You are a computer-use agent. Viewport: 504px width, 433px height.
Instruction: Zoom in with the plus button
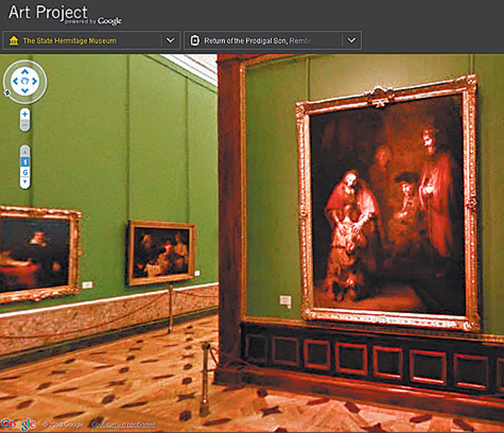tap(25, 114)
